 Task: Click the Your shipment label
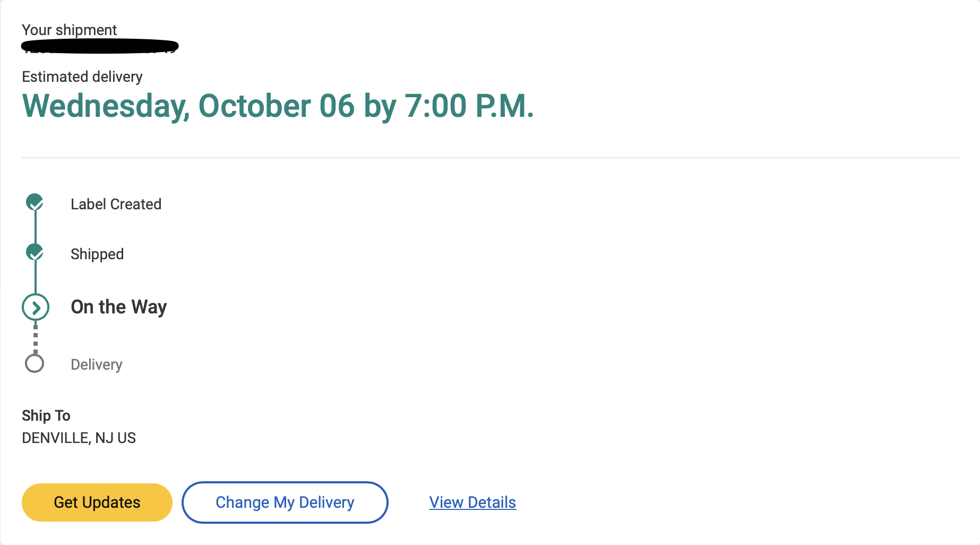pyautogui.click(x=69, y=30)
